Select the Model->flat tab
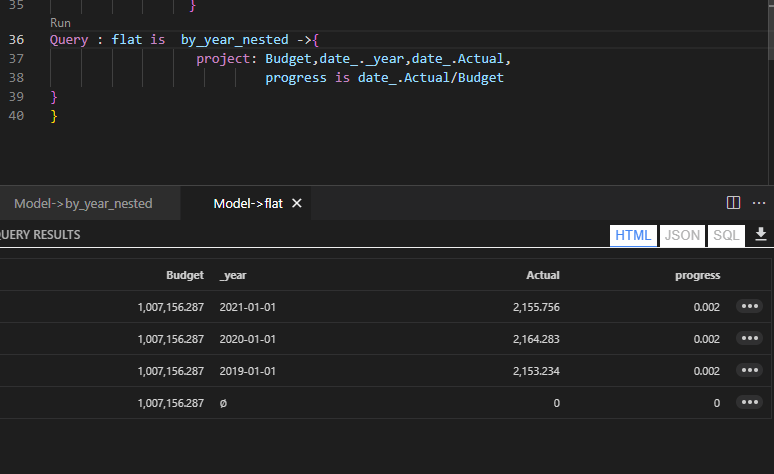The width and height of the screenshot is (774, 474). [x=248, y=203]
